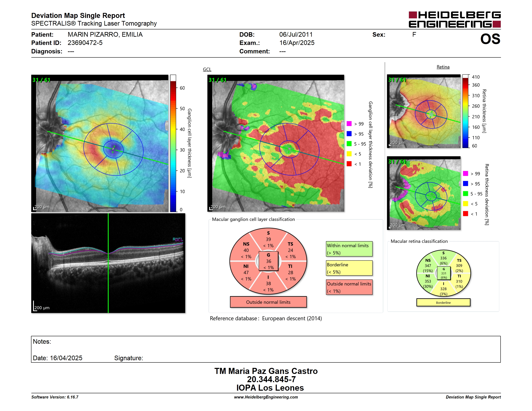Click the green scan line in B-scan image
This screenshot has width=532, height=411.
108,263
